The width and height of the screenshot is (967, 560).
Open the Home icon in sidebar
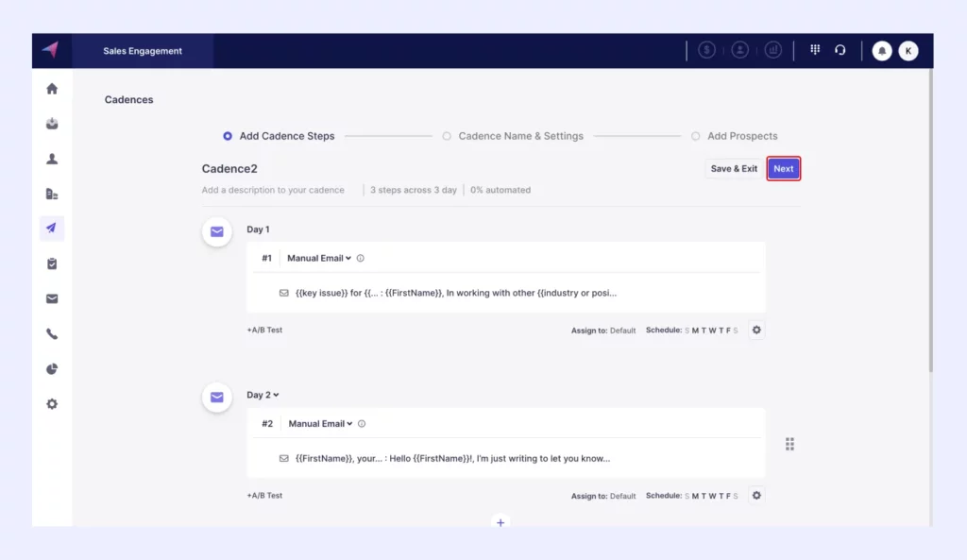(52, 89)
